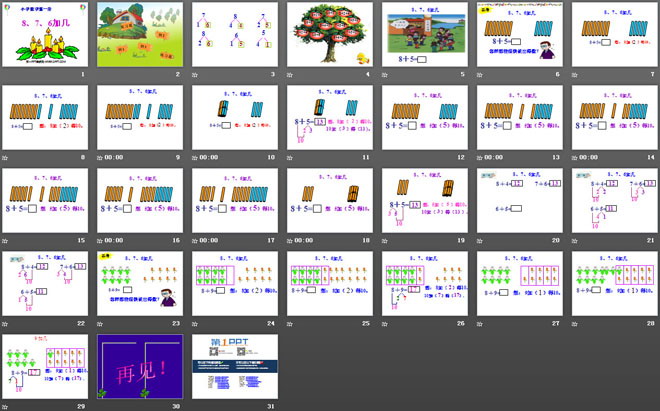
Task: Click animation star icon under slide 18
Action: pyautogui.click(x=290, y=240)
